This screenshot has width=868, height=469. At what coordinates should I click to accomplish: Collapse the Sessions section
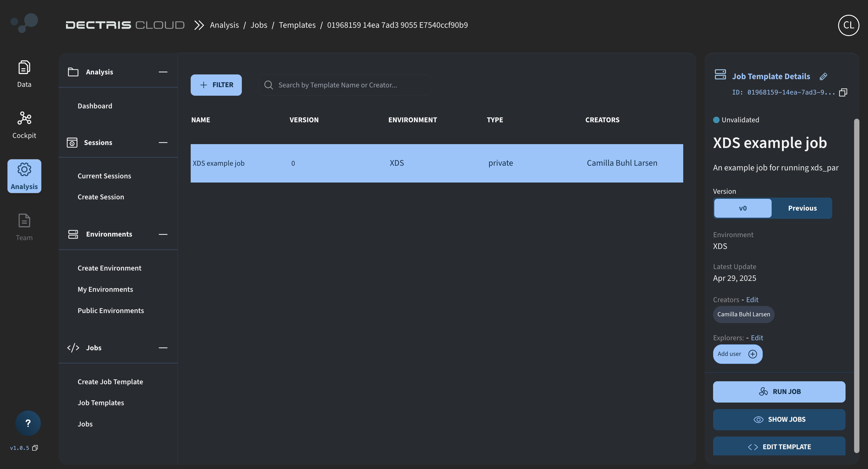point(163,143)
